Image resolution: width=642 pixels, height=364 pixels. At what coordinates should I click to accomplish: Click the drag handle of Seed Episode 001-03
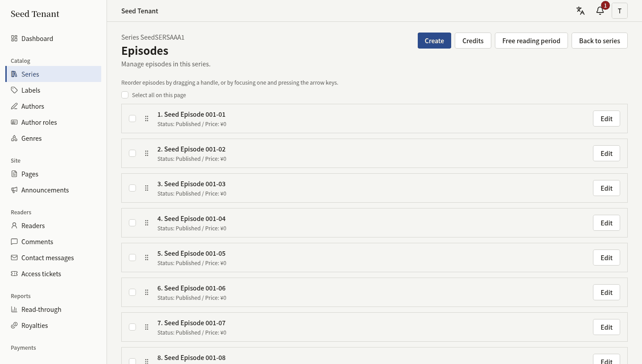[147, 188]
